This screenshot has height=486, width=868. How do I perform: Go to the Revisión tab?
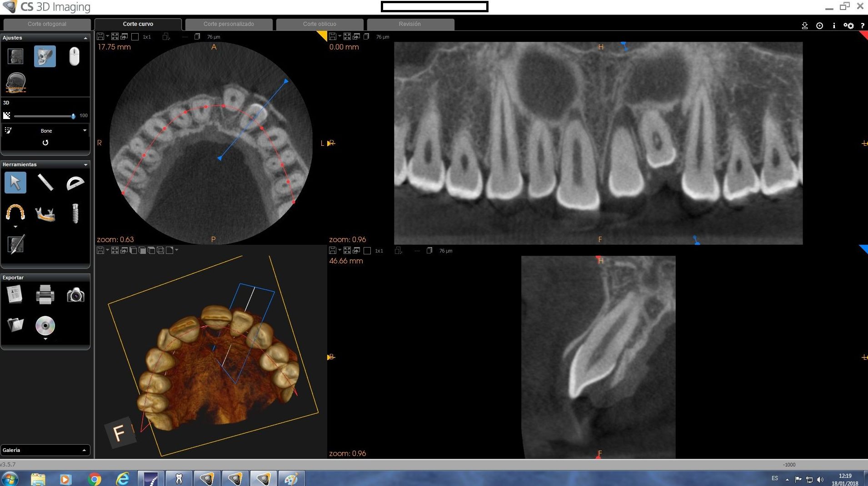coord(410,24)
